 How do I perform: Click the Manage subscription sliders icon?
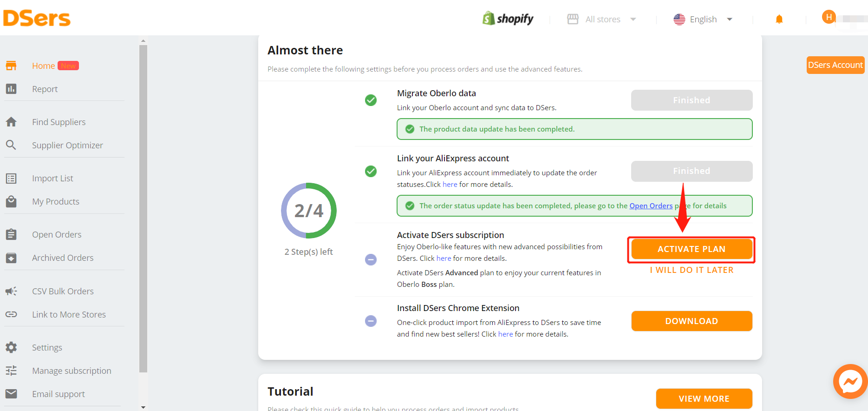coord(11,371)
